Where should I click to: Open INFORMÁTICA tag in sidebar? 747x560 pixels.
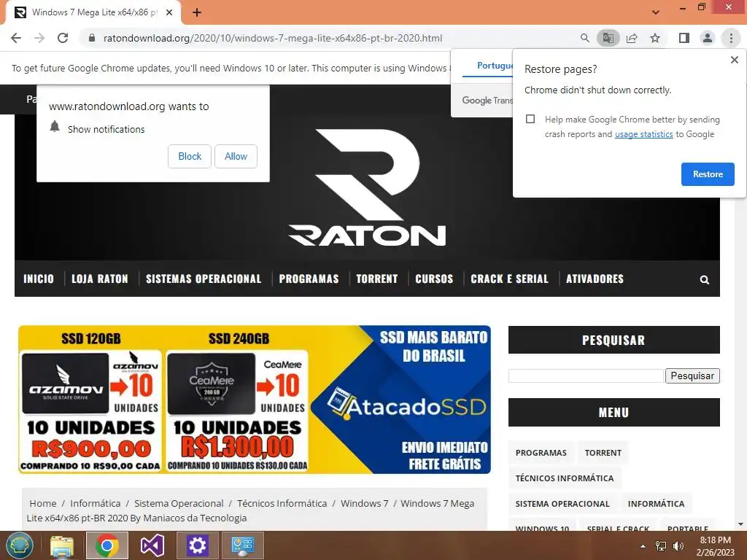pos(656,504)
